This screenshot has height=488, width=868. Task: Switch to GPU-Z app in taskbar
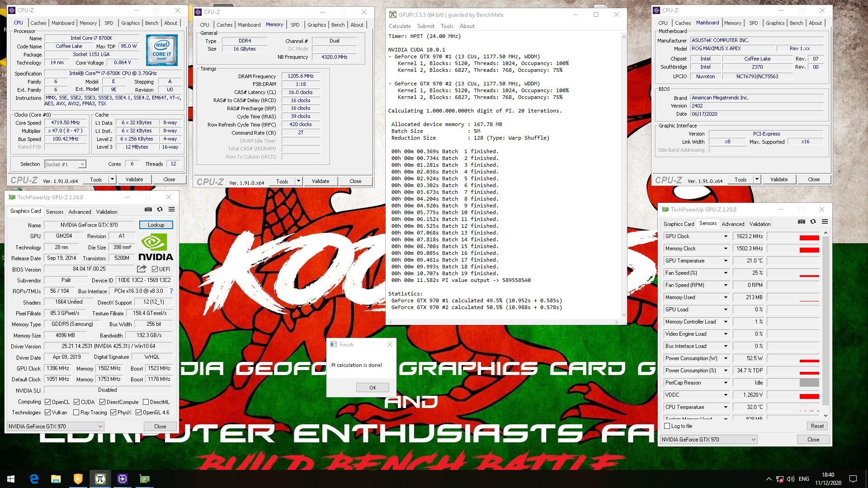pyautogui.click(x=144, y=479)
